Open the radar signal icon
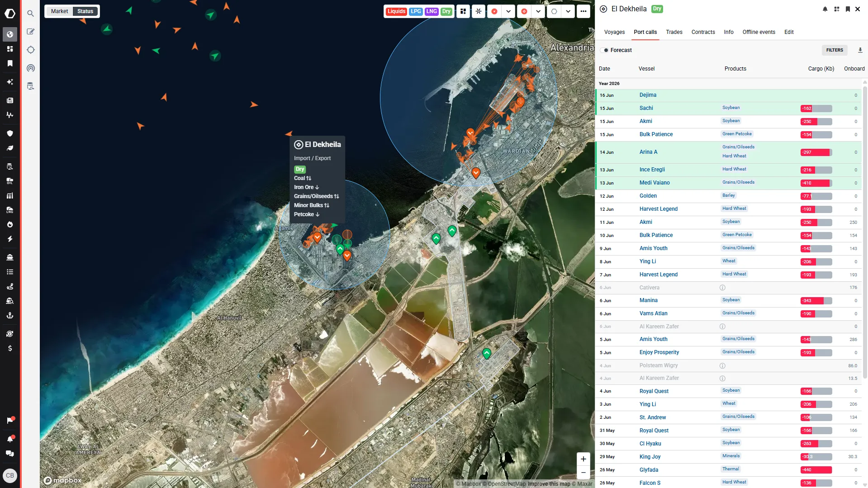Image resolution: width=868 pixels, height=488 pixels. [x=30, y=68]
